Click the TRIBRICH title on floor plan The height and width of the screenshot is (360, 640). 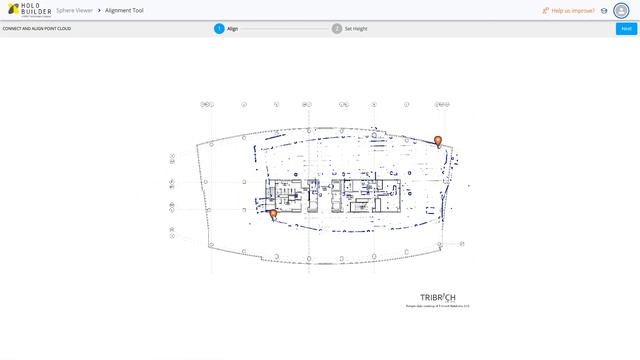(x=438, y=298)
